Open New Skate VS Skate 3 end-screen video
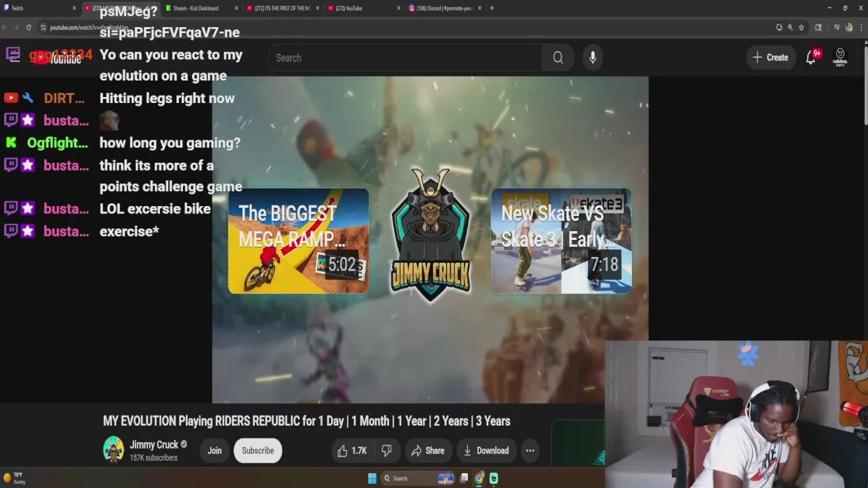Screen dimensions: 868x488 coord(561,241)
